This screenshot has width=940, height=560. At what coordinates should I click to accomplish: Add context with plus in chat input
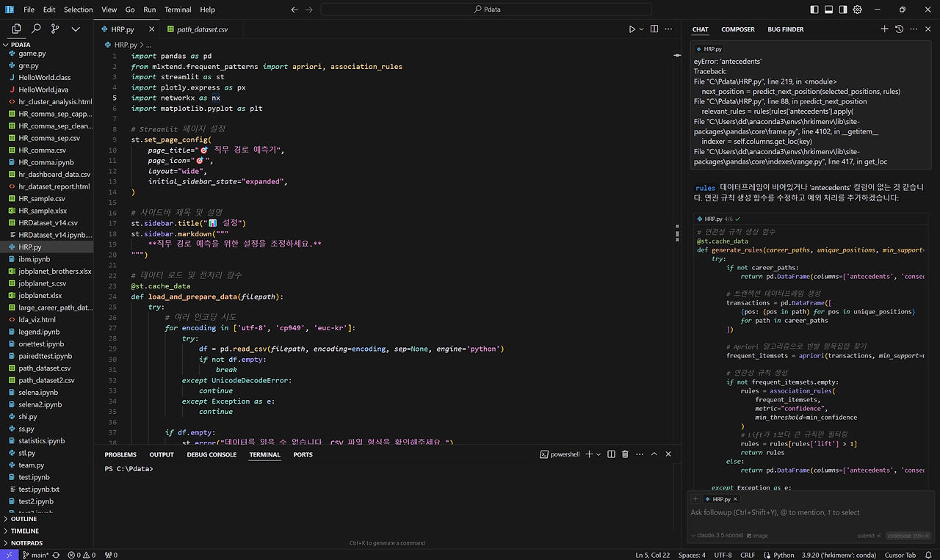tap(695, 499)
